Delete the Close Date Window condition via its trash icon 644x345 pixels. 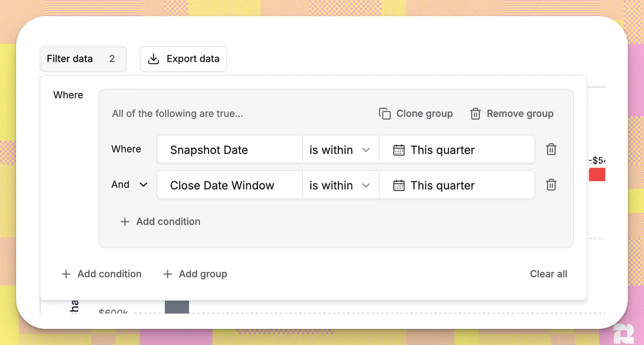pos(551,185)
